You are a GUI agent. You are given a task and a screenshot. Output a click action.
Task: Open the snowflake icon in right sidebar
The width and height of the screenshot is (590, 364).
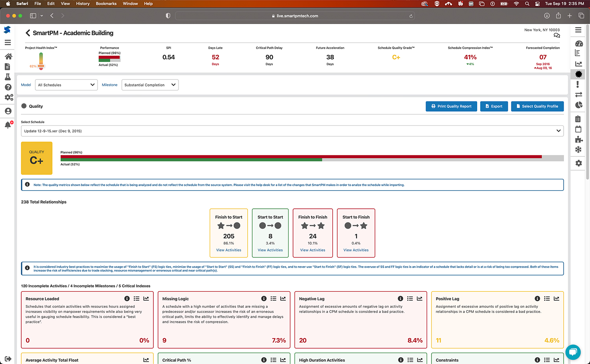point(578,149)
